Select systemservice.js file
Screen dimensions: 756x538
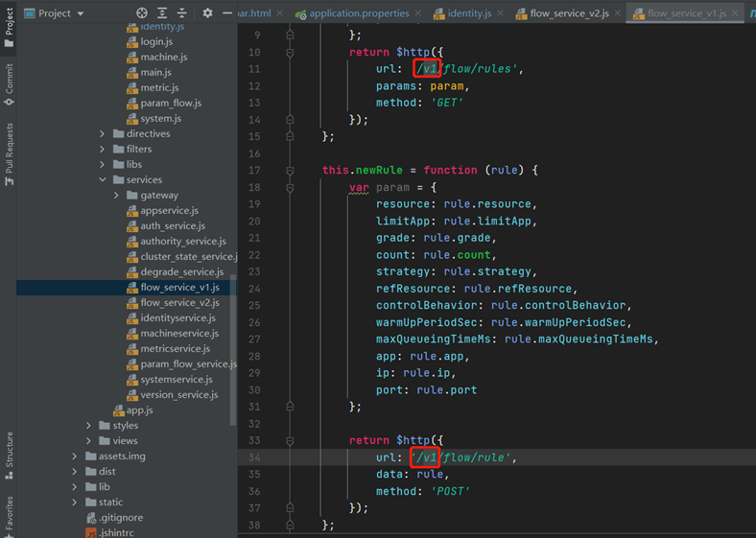tap(170, 380)
